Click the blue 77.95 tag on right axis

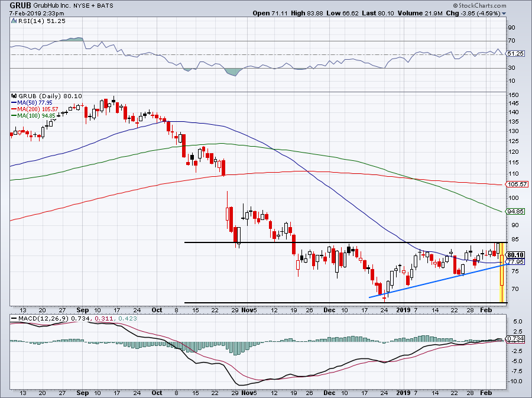pos(515,261)
